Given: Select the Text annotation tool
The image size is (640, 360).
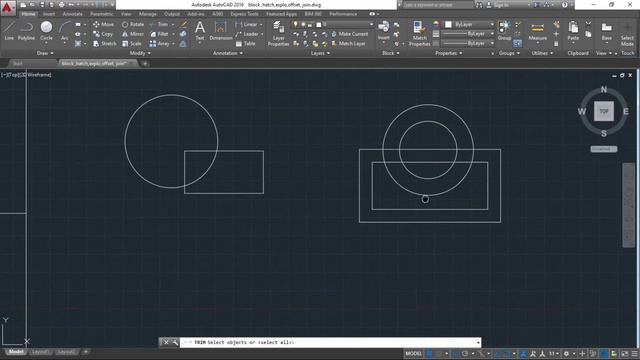Looking at the screenshot, I should click(x=200, y=31).
